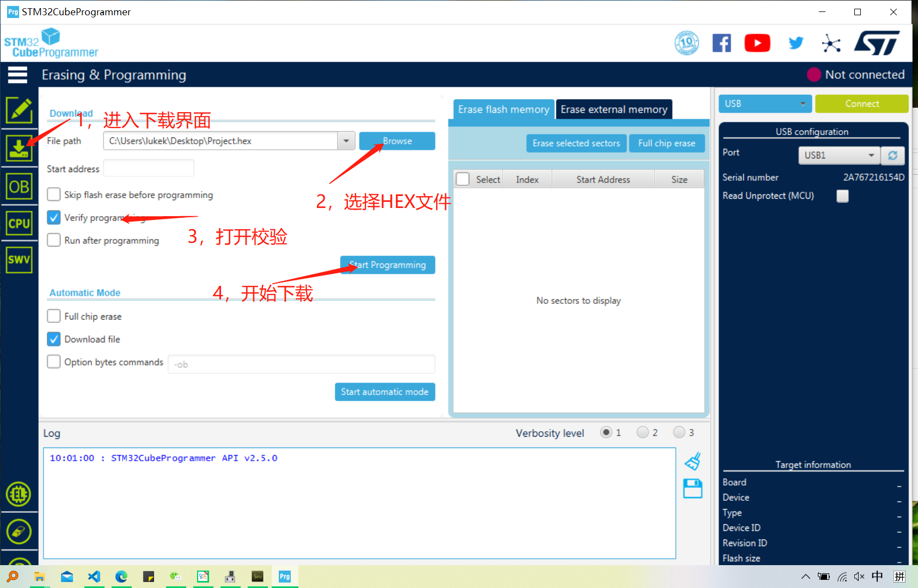Open the CPU panel
The width and height of the screenshot is (918, 588).
point(19,223)
